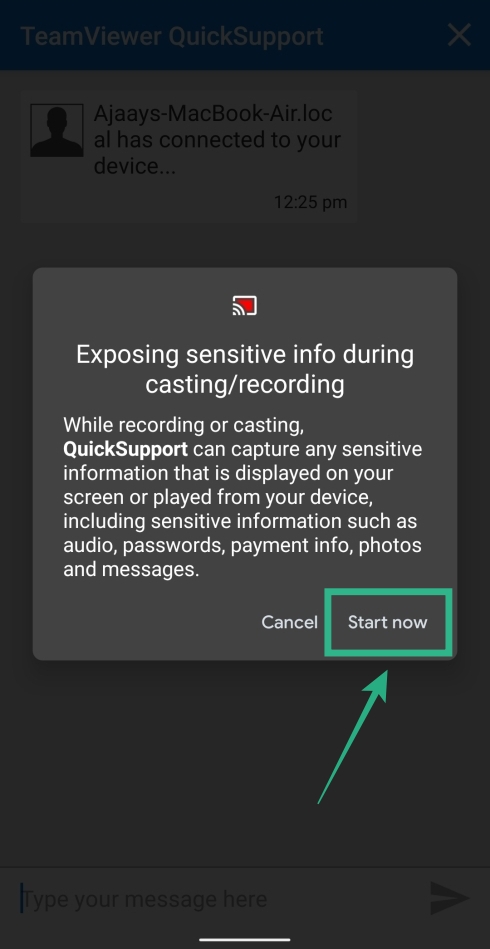Image resolution: width=490 pixels, height=949 pixels.
Task: Tap the dark header bar beside the title
Action: [385, 35]
